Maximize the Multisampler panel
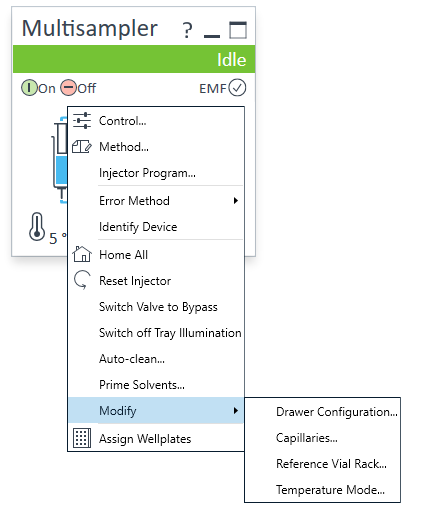Viewport: 428px width, 530px height. click(x=238, y=30)
